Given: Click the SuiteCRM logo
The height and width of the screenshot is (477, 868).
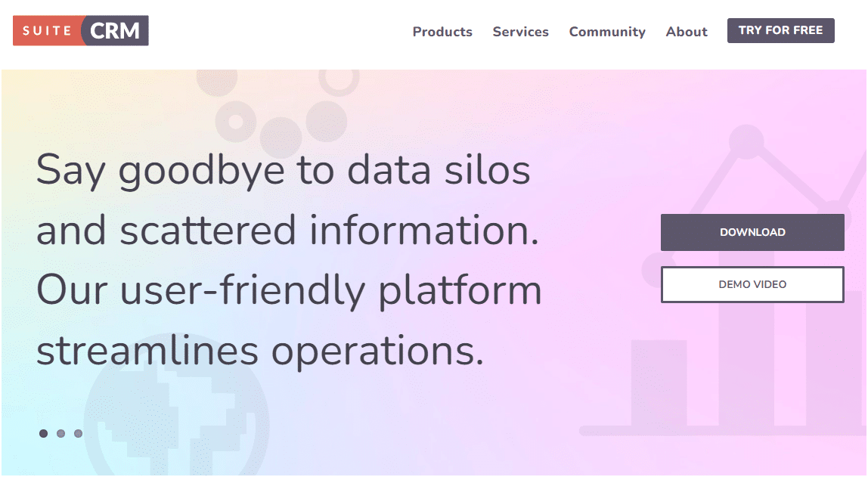Looking at the screenshot, I should click(81, 31).
